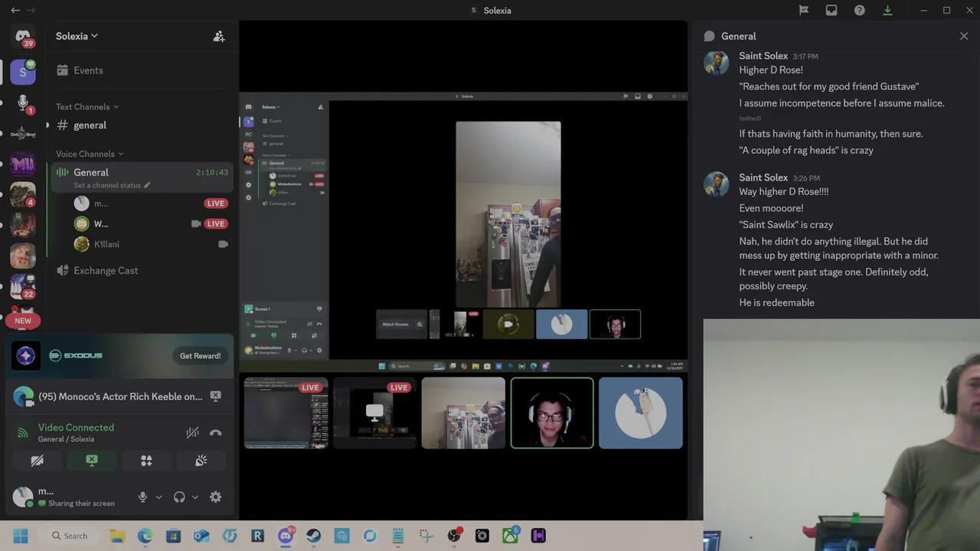Image resolution: width=980 pixels, height=551 pixels.
Task: Click the NEW unread indicator pill
Action: (23, 321)
